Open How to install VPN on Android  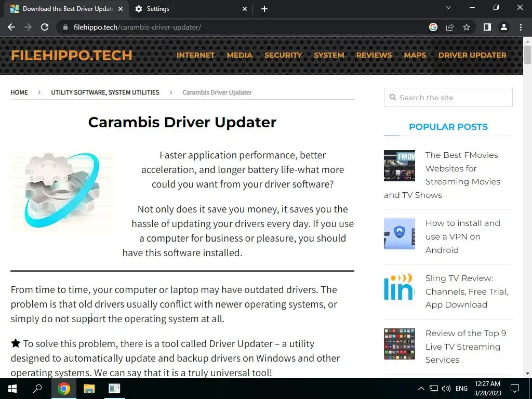(463, 236)
